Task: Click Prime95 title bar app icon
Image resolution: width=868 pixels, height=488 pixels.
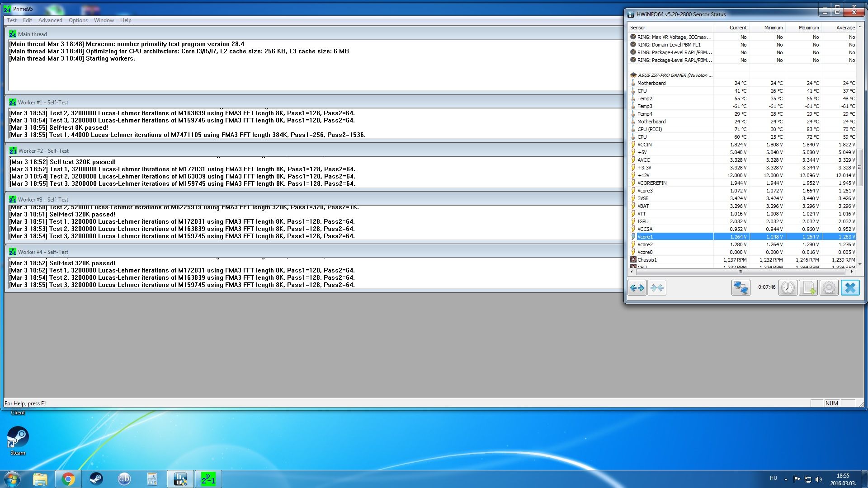Action: click(7, 9)
